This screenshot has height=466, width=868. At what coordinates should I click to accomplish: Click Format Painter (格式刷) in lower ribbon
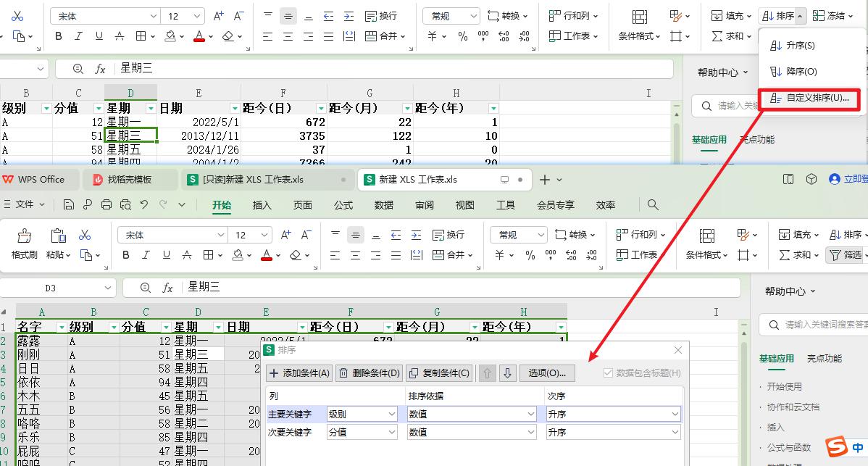pyautogui.click(x=24, y=244)
